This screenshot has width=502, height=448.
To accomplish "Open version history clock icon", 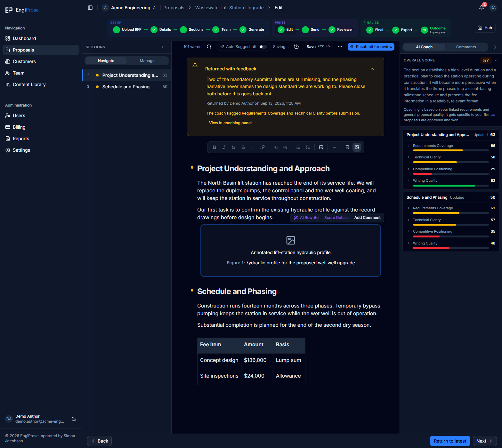I will 296,47.
